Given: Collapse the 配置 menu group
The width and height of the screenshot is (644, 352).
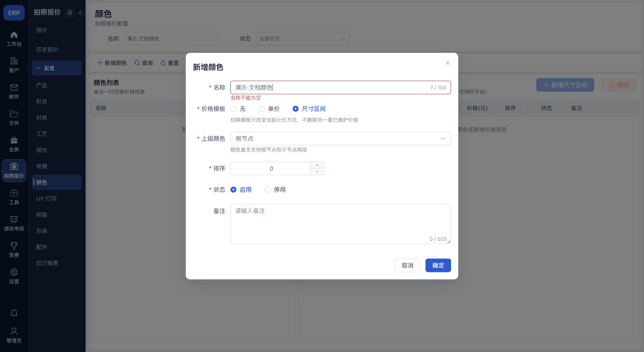Looking at the screenshot, I should [x=57, y=68].
